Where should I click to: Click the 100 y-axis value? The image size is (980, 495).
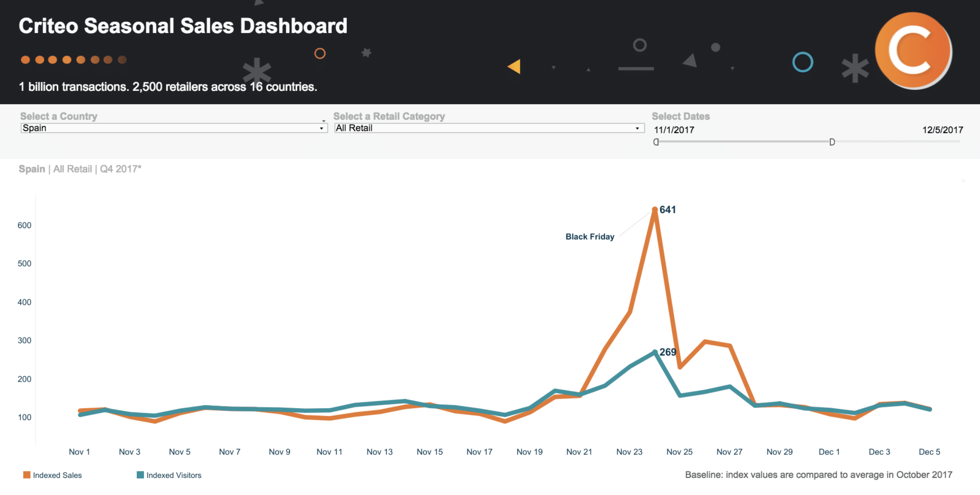[x=24, y=417]
